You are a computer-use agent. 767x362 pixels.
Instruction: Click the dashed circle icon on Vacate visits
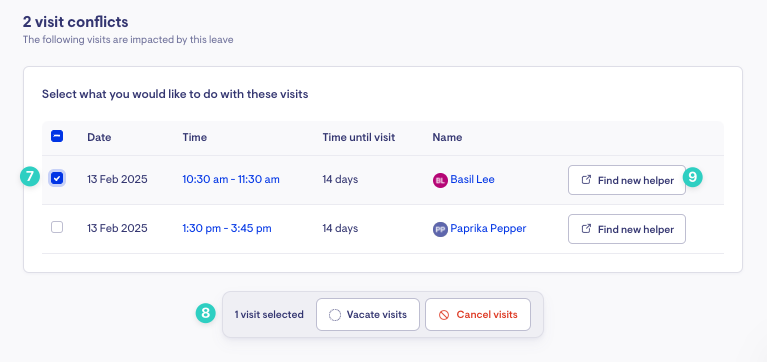pyautogui.click(x=335, y=315)
